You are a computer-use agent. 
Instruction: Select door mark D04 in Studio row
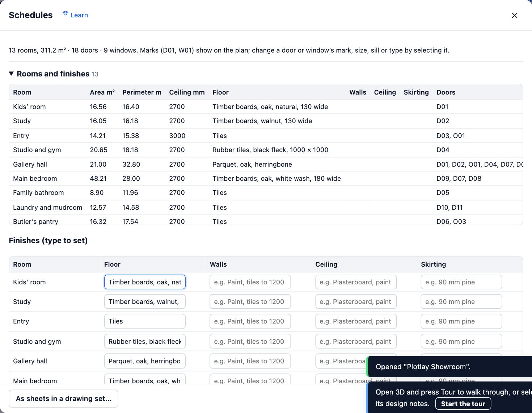point(443,150)
